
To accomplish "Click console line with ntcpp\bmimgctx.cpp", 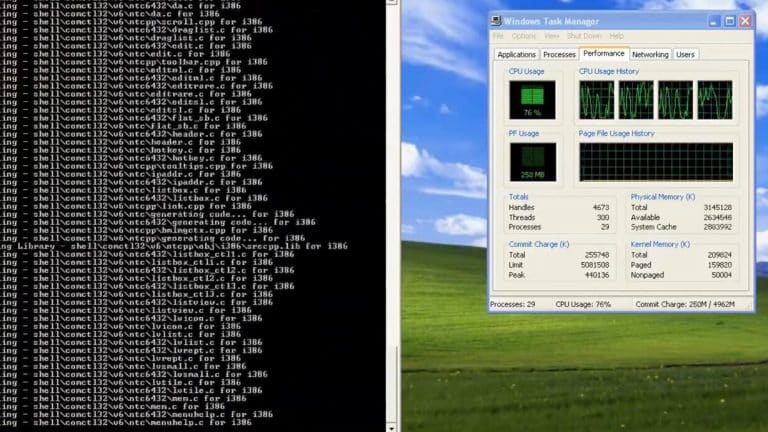I will coord(137,230).
